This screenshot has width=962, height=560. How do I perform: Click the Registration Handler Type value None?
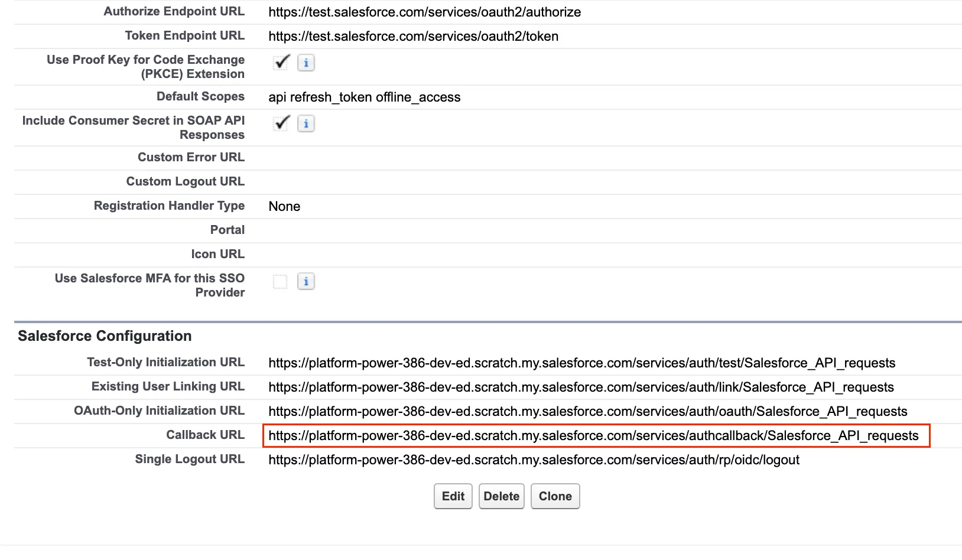(284, 207)
